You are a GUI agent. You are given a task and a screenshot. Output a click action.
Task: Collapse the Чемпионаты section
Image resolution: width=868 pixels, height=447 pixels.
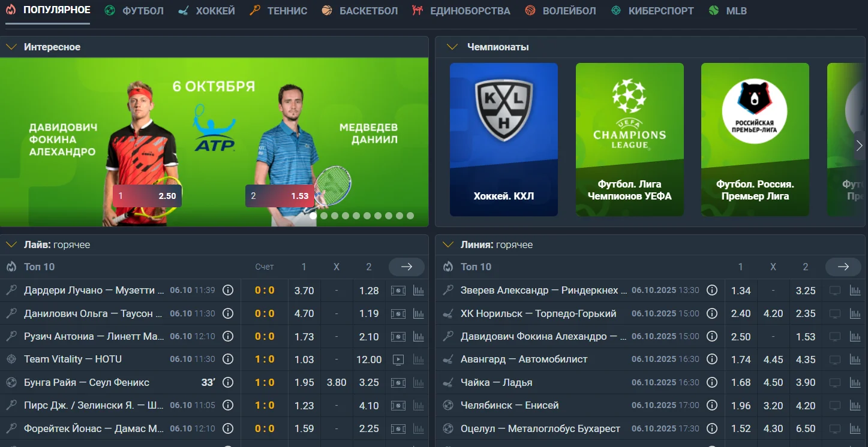(x=453, y=47)
